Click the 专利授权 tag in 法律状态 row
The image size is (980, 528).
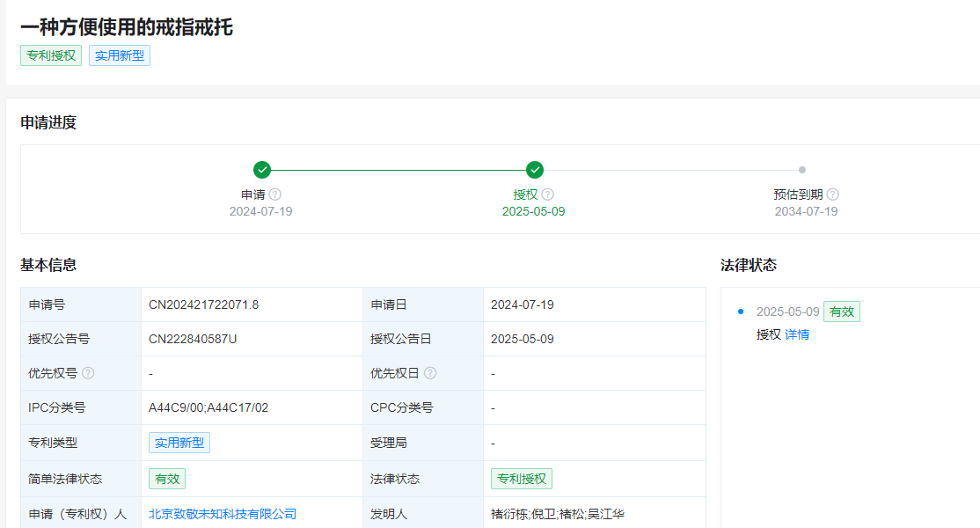(522, 479)
